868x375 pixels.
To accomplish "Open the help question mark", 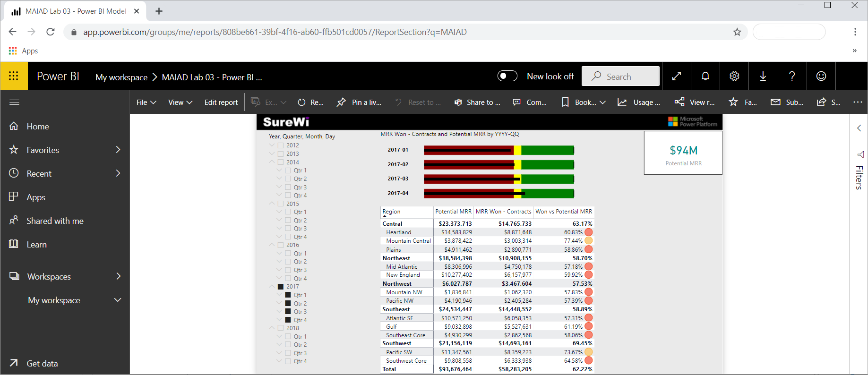I will pyautogui.click(x=792, y=76).
